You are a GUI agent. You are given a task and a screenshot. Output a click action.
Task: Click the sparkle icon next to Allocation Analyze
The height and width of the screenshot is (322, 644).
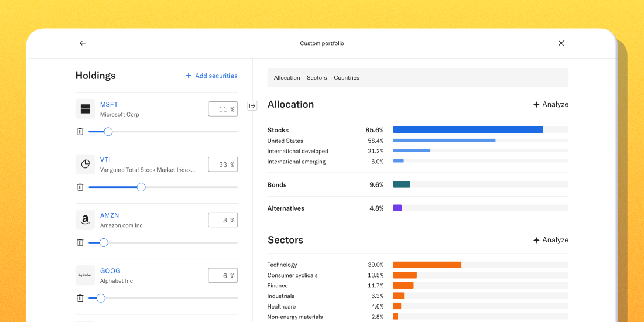(536, 105)
